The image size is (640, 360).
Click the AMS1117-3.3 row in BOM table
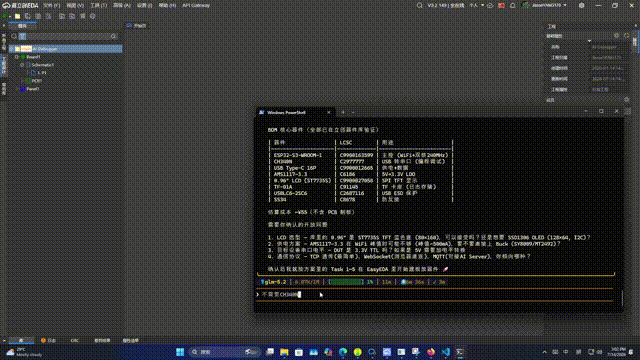(362, 174)
